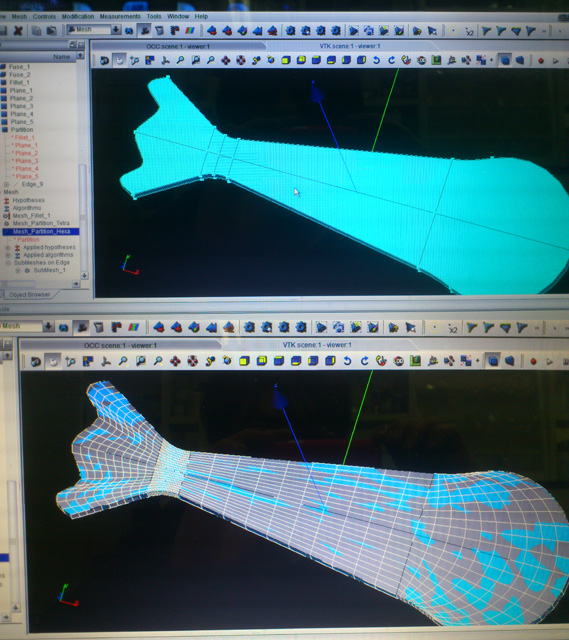
Task: Click the red X delete icon in top toolbar
Action: click(x=18, y=31)
